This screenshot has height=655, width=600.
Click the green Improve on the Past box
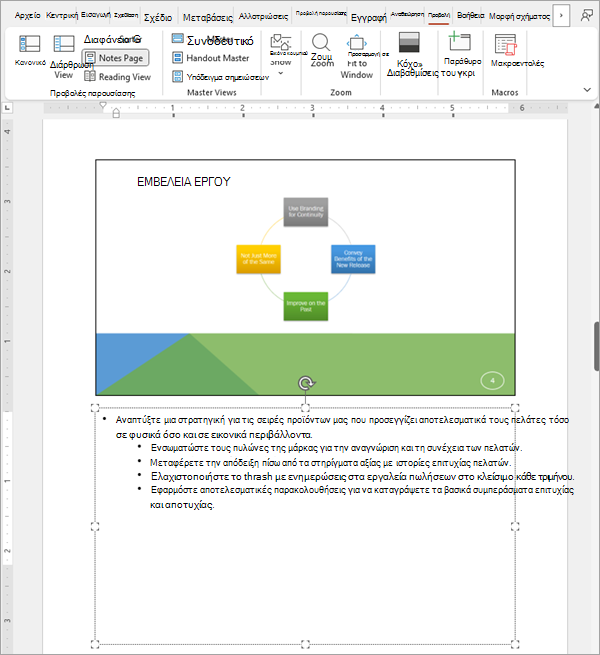pyautogui.click(x=306, y=306)
